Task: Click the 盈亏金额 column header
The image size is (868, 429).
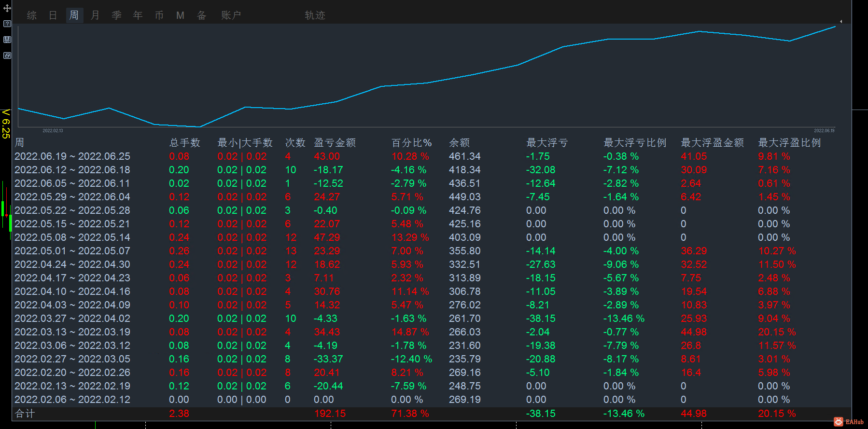Action: coord(335,143)
